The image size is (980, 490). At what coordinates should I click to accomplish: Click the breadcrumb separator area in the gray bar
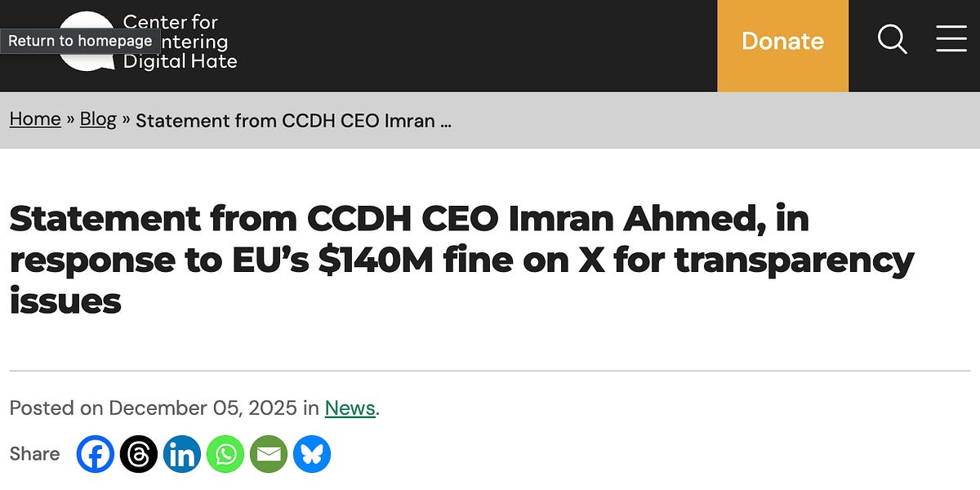pyautogui.click(x=73, y=119)
